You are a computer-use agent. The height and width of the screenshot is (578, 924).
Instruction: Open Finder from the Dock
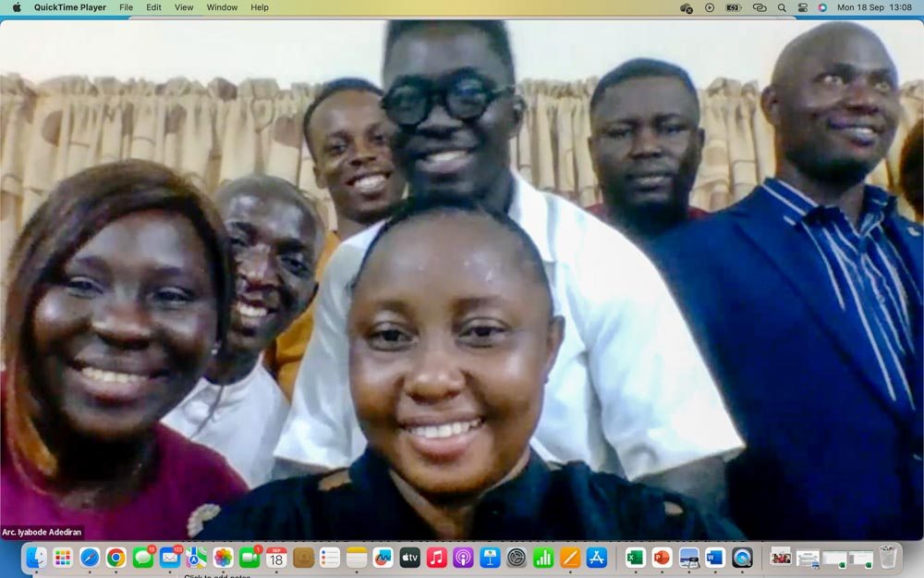37,558
